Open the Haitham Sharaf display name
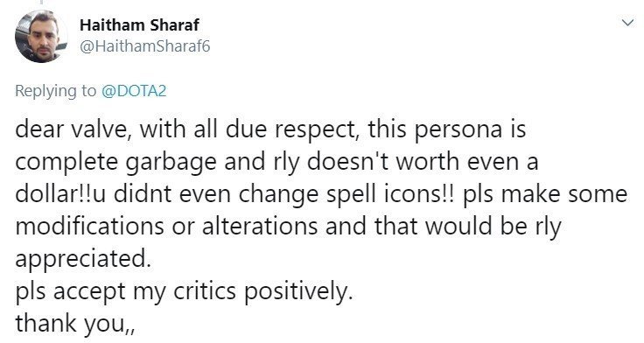Screen dimensions: 644x343 coord(139,25)
